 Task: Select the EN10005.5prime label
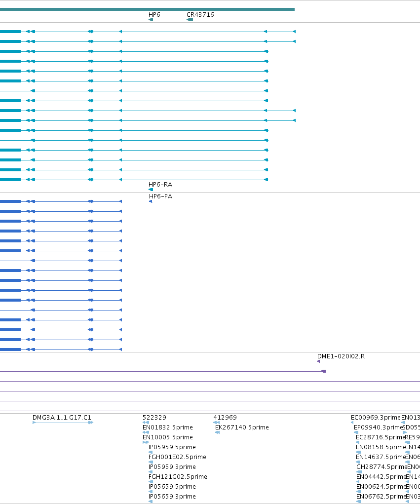168,437
